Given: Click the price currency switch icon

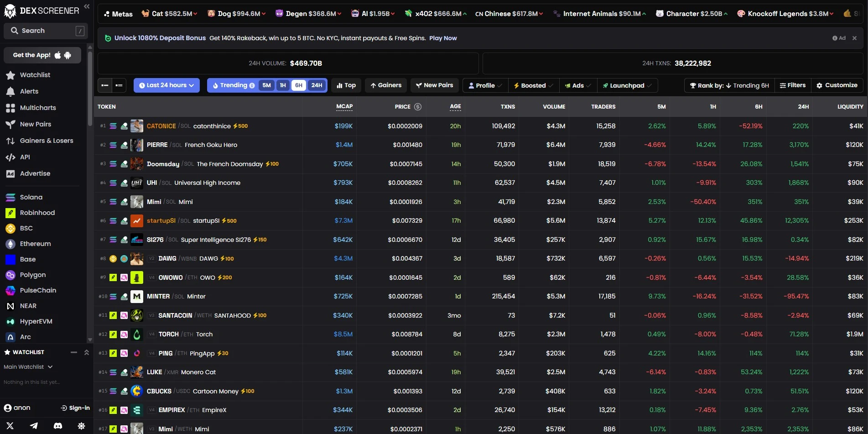Looking at the screenshot, I should click(418, 107).
